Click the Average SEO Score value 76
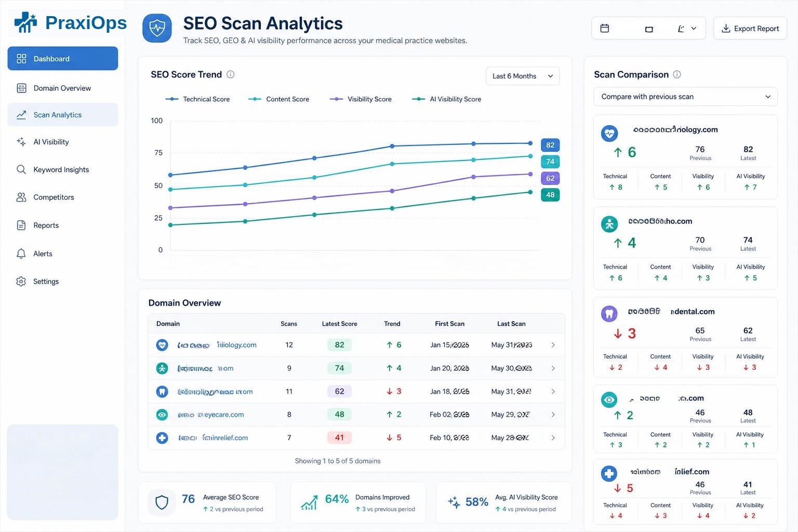Screen dimensions: 798x532 click(188, 499)
